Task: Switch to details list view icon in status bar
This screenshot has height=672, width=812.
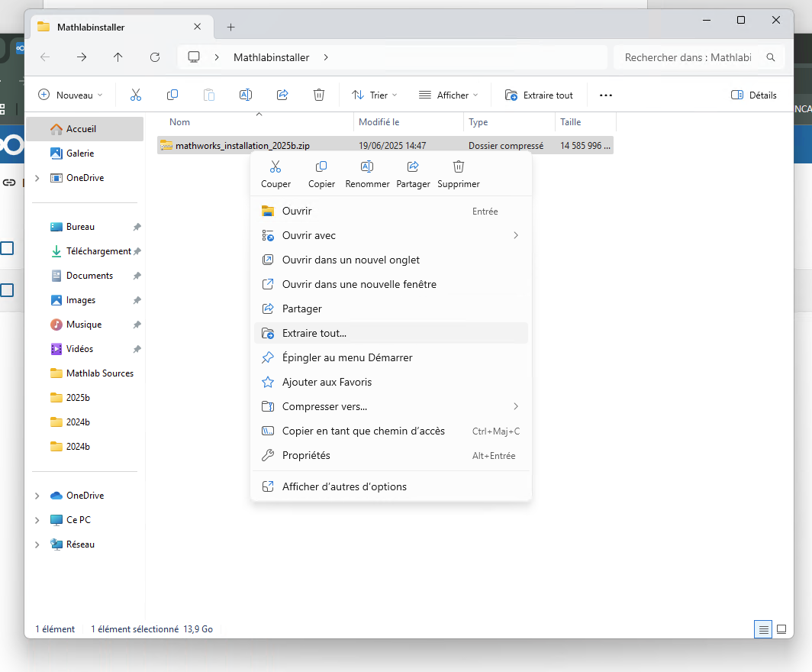Action: [x=763, y=629]
